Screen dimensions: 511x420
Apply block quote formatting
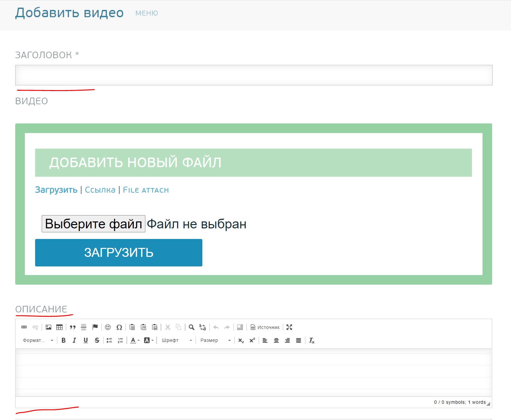(73, 327)
